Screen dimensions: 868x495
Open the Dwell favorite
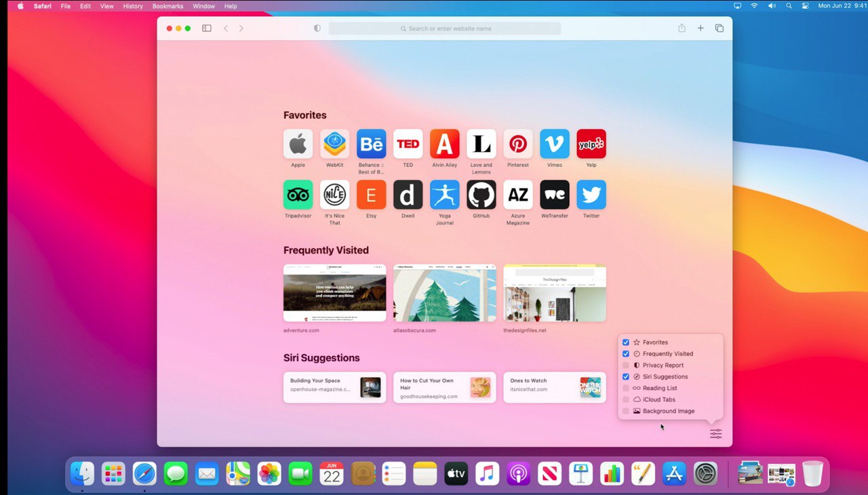[408, 195]
